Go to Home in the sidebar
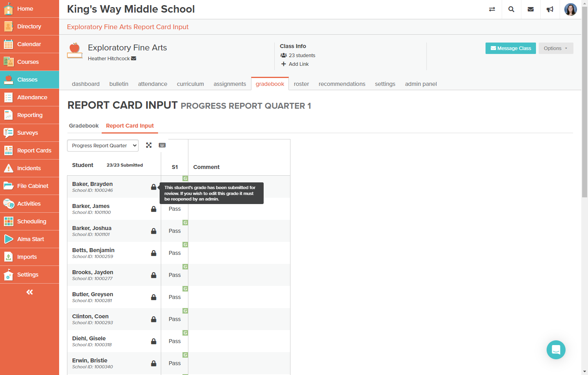The image size is (588, 375). tap(30, 9)
